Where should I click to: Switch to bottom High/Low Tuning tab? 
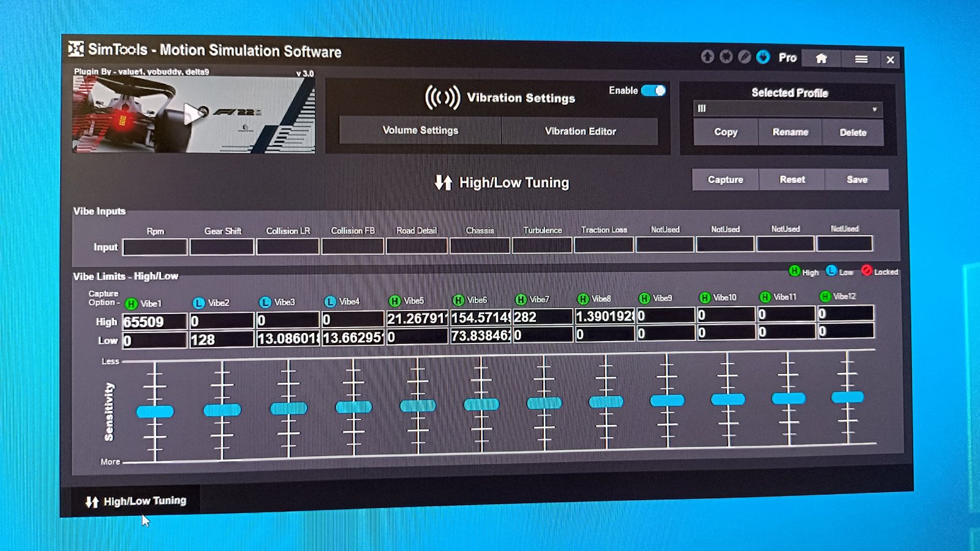coord(136,501)
